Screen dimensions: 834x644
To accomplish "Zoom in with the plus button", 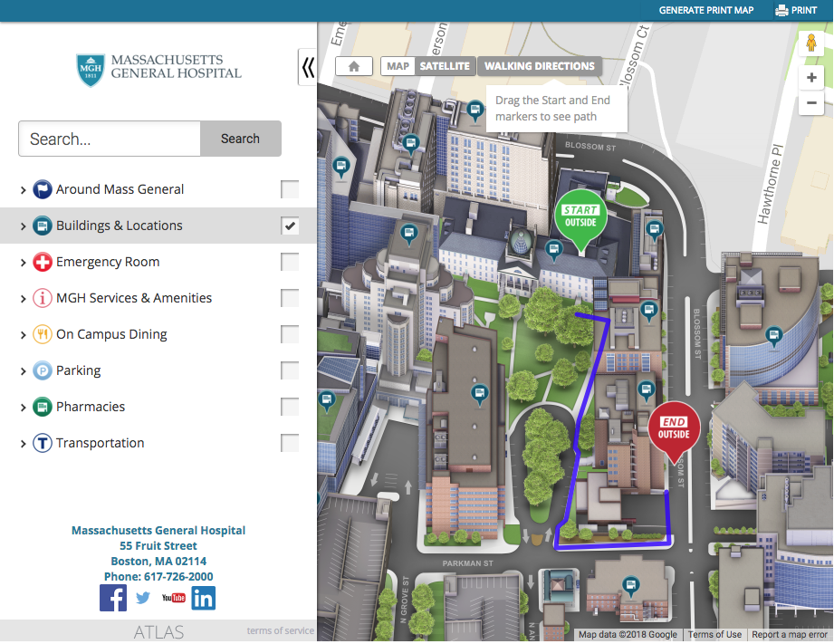I will point(811,78).
